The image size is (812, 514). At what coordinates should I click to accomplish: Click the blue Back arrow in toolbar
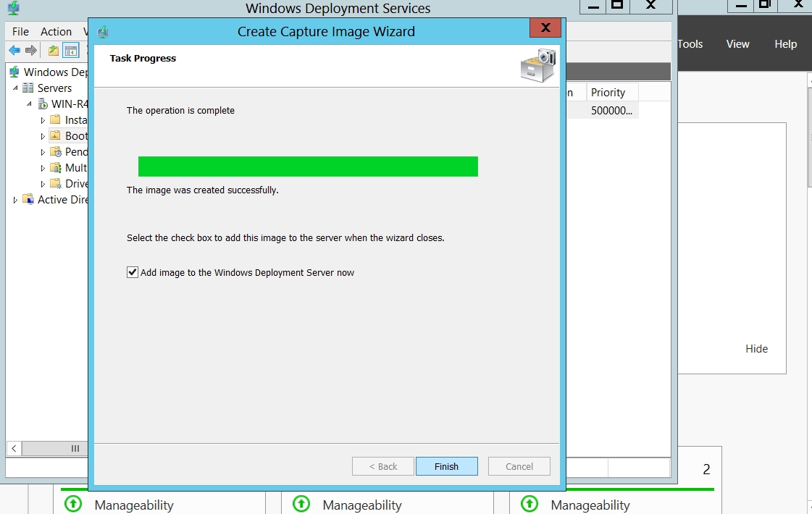14,51
